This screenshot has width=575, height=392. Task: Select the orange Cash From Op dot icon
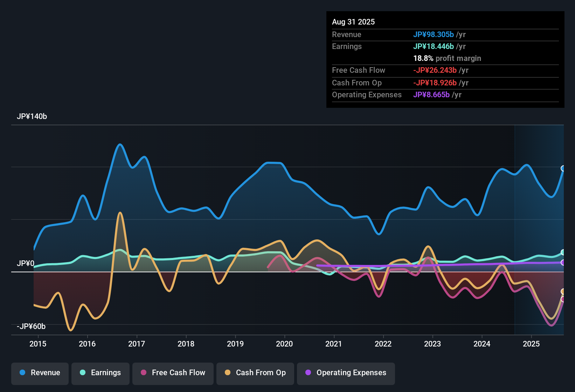pyautogui.click(x=228, y=373)
